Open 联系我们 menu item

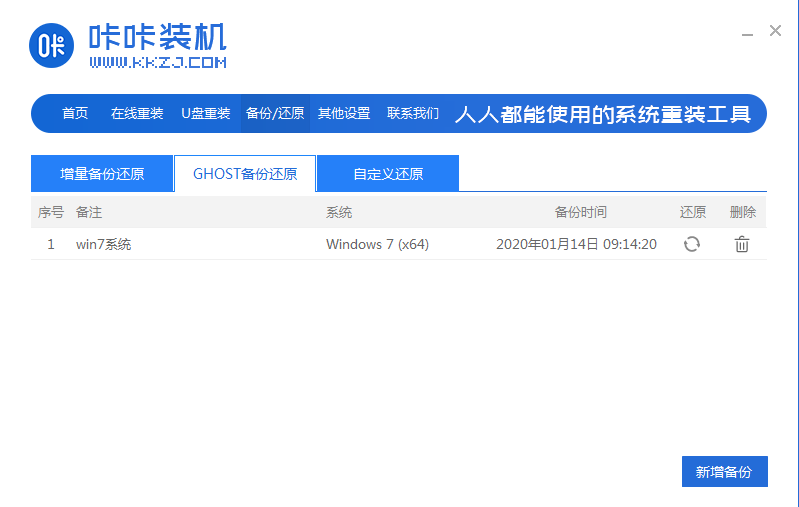click(x=413, y=113)
